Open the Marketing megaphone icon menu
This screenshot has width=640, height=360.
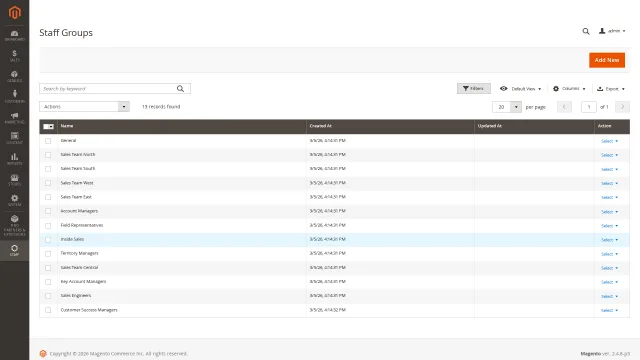click(14, 118)
